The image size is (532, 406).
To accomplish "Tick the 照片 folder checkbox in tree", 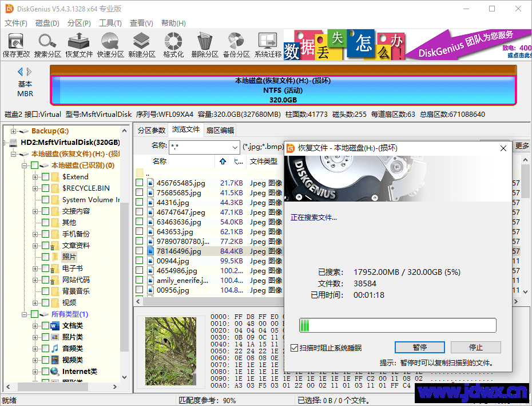I will [x=45, y=257].
